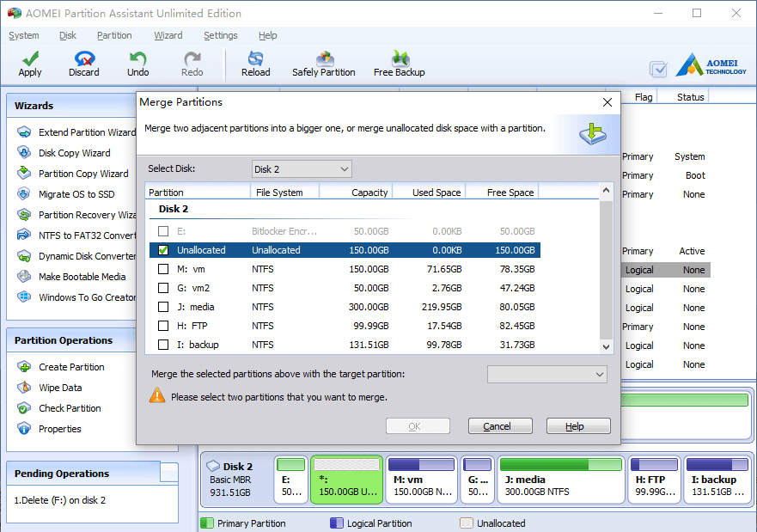Screen dimensions: 757x532
Task: Tick the J: media partition checkbox
Action: click(x=163, y=307)
